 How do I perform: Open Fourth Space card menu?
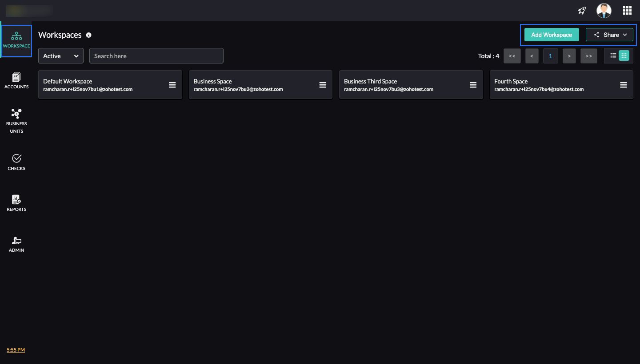(623, 85)
